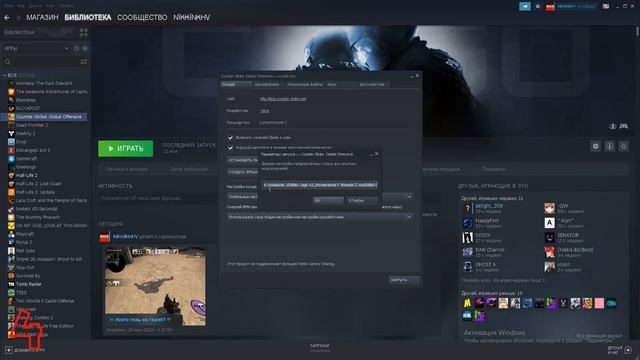Open the game settings gear icon
Viewport: 640px width, 360px height.
596,146
